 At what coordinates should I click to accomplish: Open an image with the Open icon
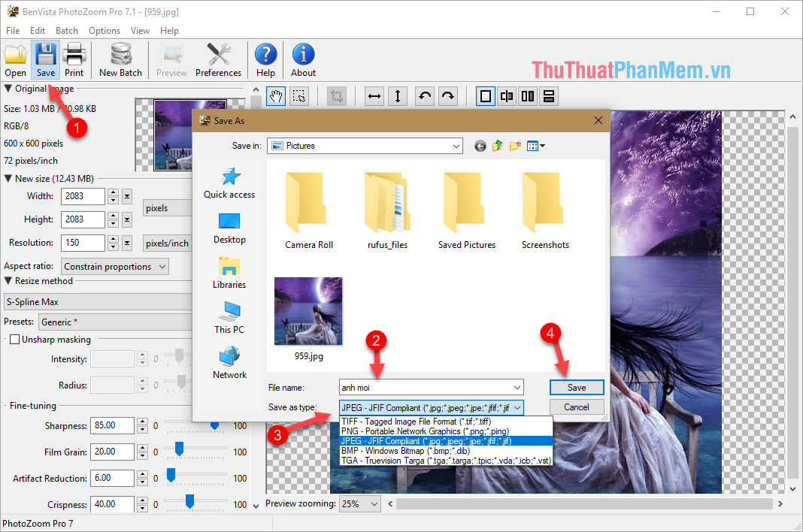(x=15, y=60)
